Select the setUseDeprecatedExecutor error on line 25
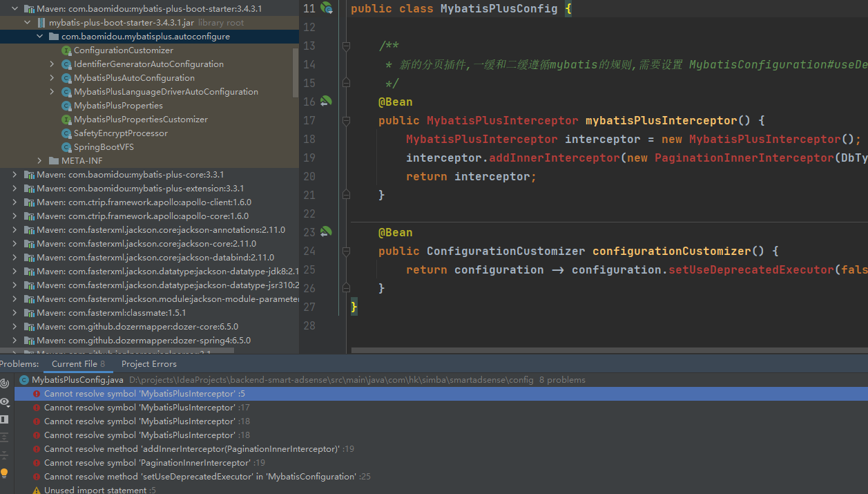Image resolution: width=868 pixels, height=494 pixels. click(200, 477)
